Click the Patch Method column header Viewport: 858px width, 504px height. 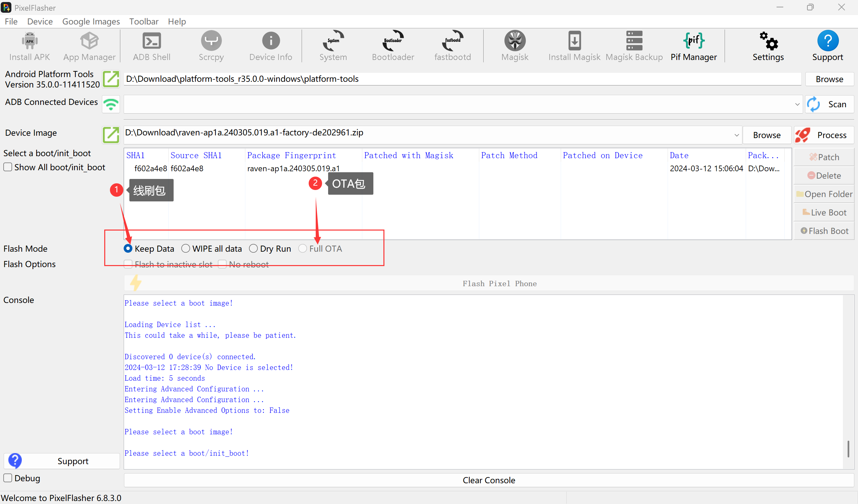519,155
